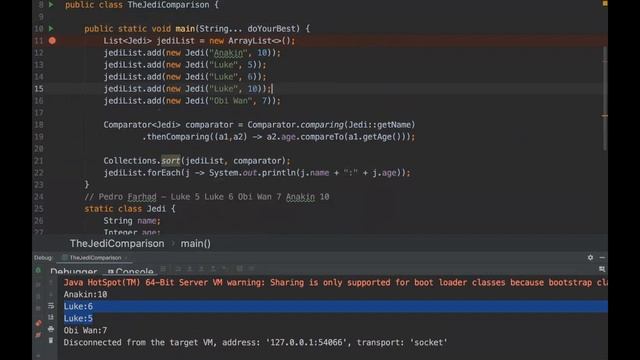Rerun the debug session with green bug icon
This screenshot has height=360, width=640.
[x=38, y=270]
